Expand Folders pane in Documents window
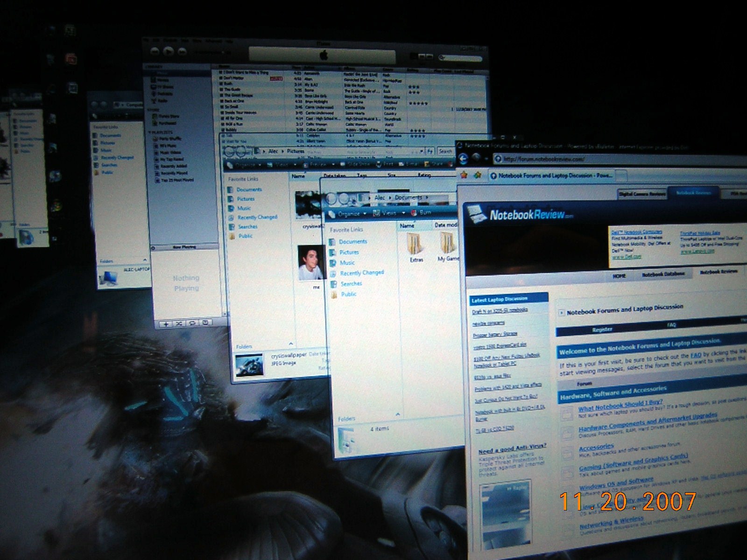Viewport: 747px width, 560px height. tap(397, 414)
